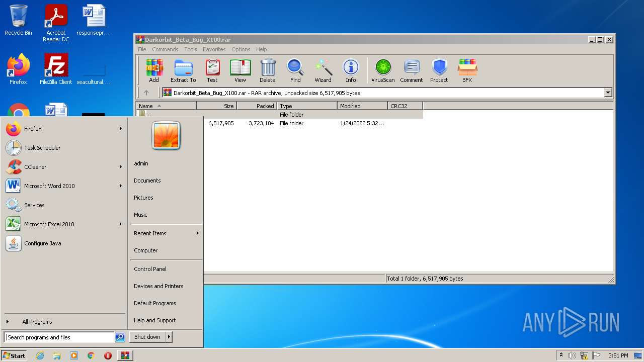Click the Test archive icon
The height and width of the screenshot is (362, 644).
(x=212, y=70)
